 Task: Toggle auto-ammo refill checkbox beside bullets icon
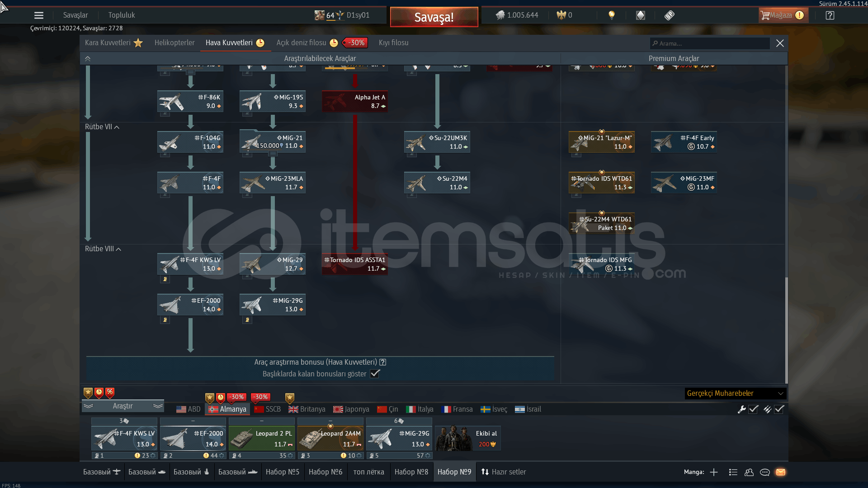(x=779, y=409)
